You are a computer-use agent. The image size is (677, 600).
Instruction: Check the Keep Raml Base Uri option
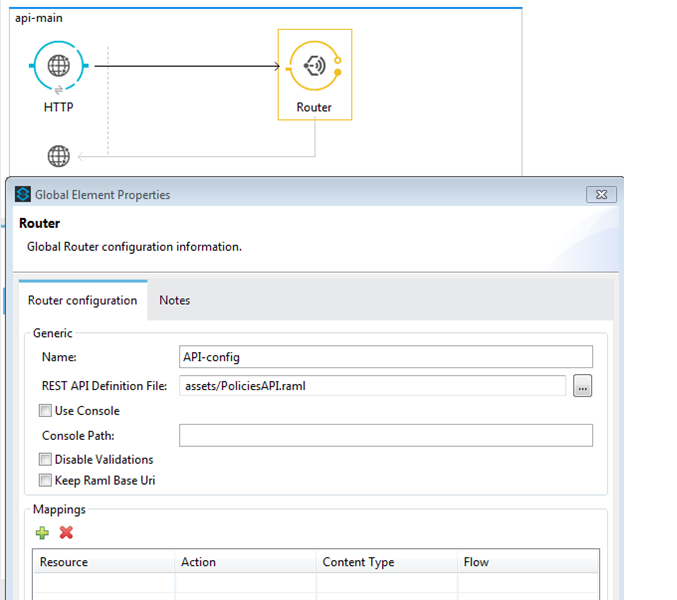pyautogui.click(x=45, y=481)
